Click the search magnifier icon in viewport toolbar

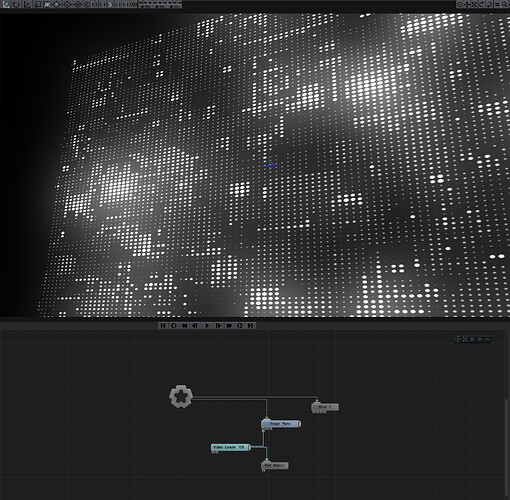click(x=504, y=4)
